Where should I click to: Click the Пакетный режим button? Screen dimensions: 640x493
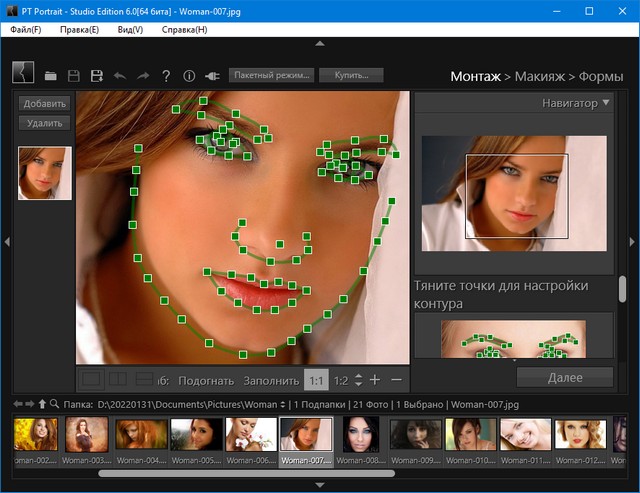point(271,75)
